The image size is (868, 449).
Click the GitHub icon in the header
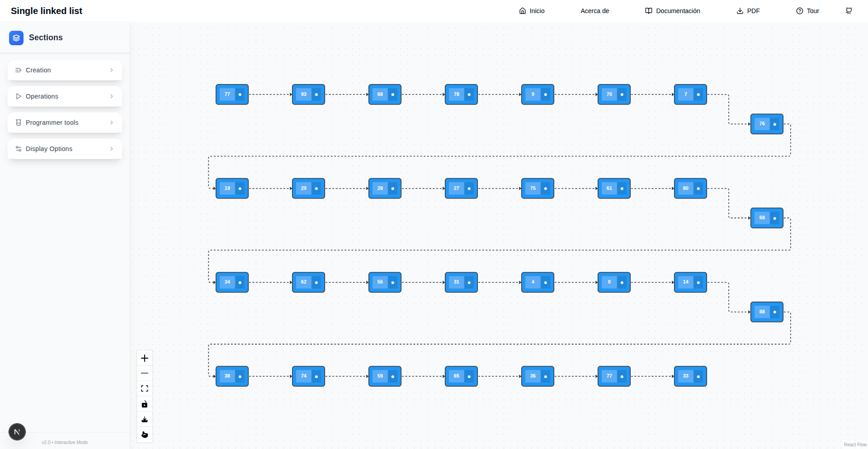coord(849,11)
